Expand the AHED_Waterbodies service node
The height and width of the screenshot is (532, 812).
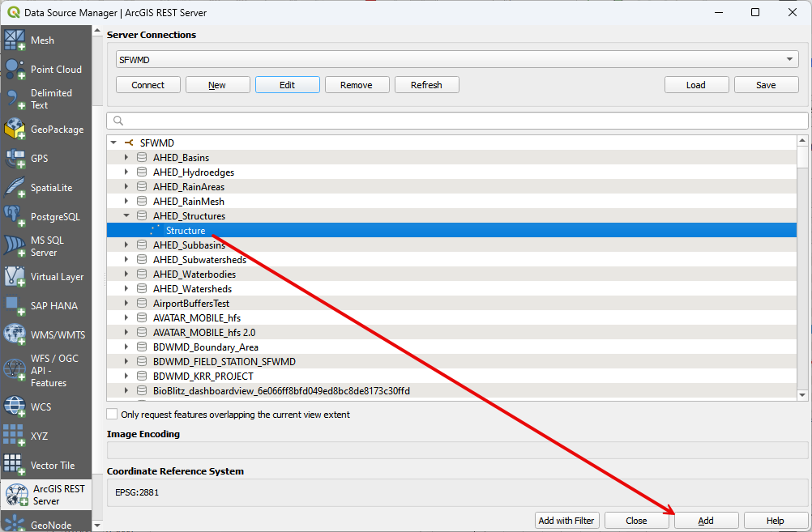126,275
